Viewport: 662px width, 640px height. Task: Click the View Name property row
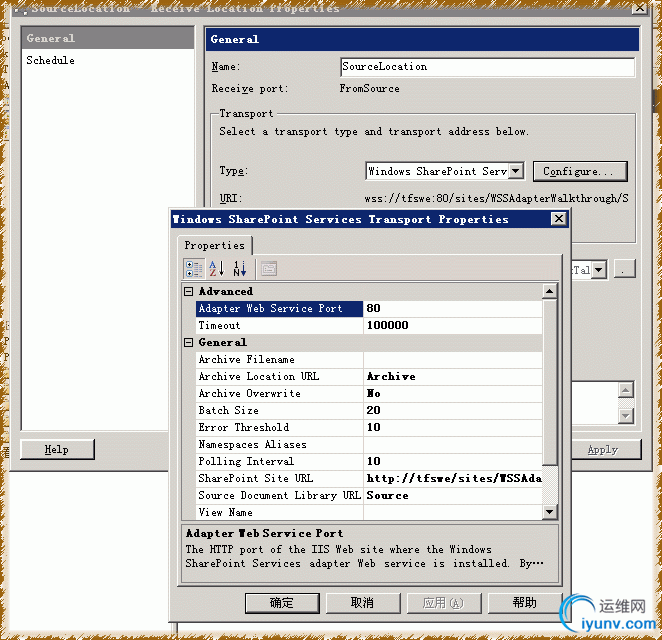tap(369, 512)
